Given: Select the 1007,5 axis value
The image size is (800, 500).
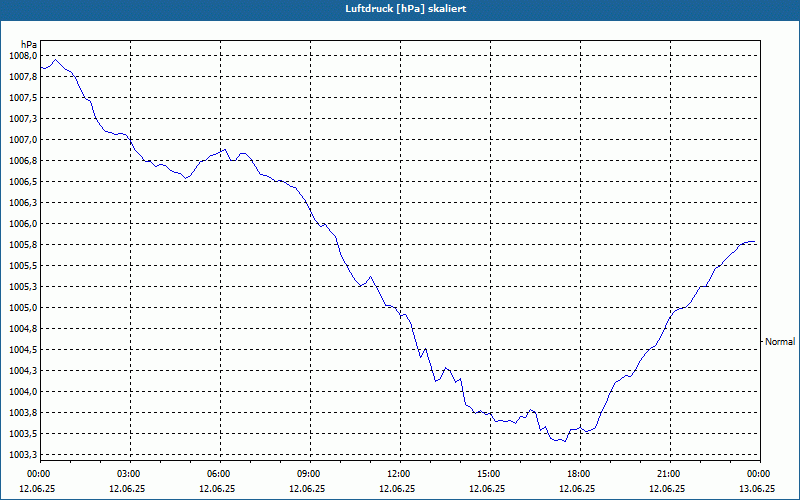Looking at the screenshot, I should click(23, 97).
